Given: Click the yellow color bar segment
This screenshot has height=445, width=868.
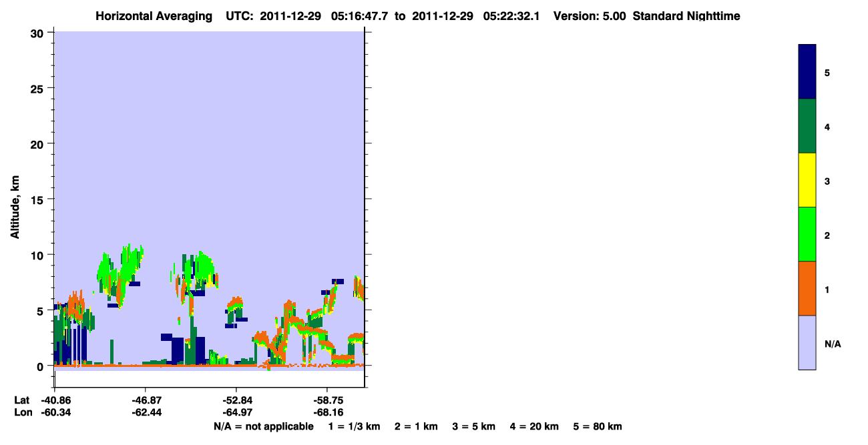Looking at the screenshot, I should [807, 180].
